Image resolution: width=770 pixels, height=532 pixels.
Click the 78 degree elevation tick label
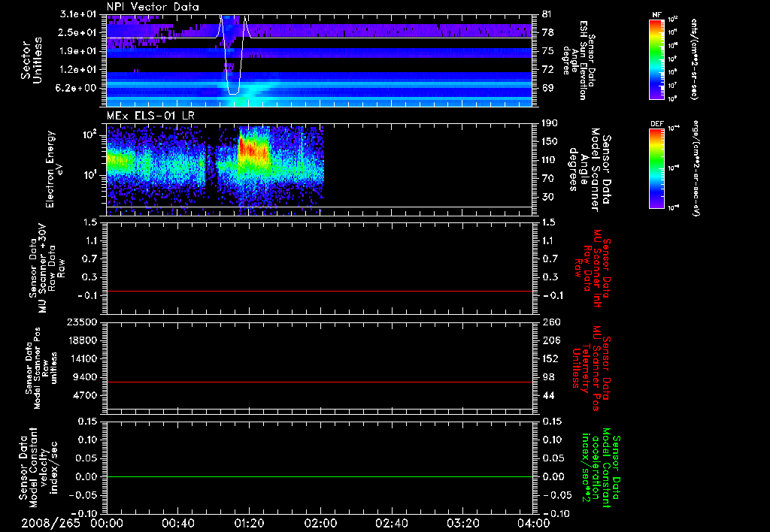coord(547,32)
